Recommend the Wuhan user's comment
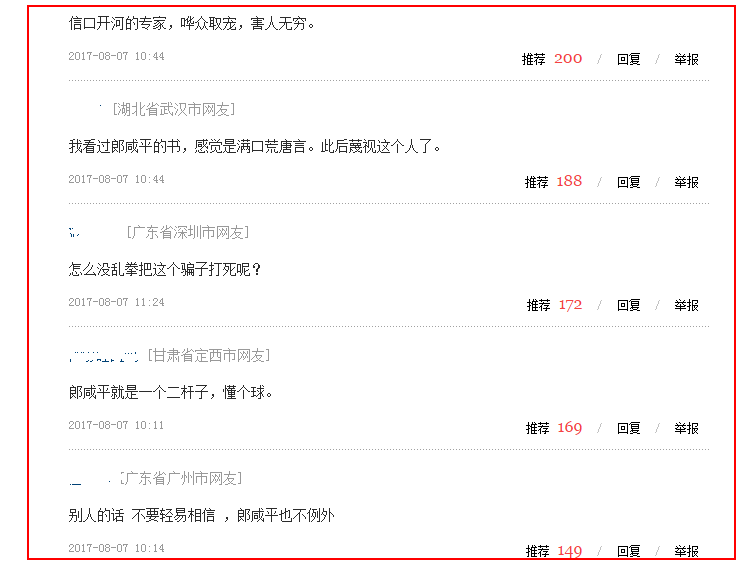Screen dimensions: 739x564 tap(536, 182)
